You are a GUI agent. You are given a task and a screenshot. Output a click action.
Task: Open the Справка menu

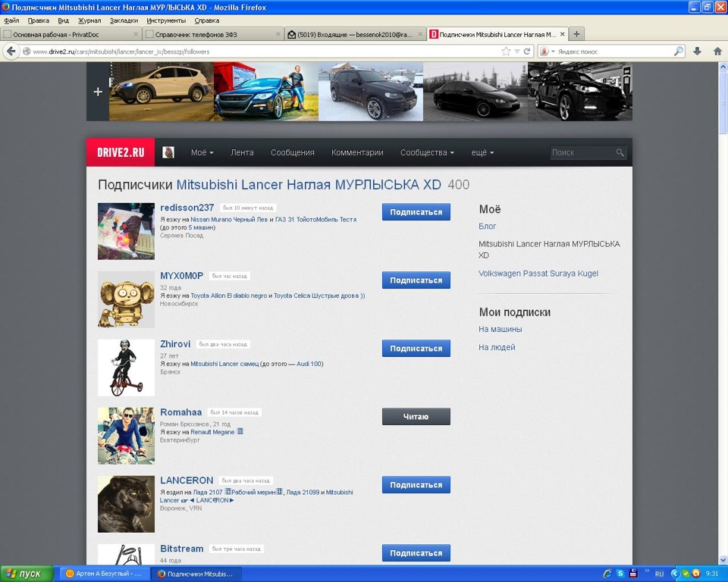tap(206, 20)
